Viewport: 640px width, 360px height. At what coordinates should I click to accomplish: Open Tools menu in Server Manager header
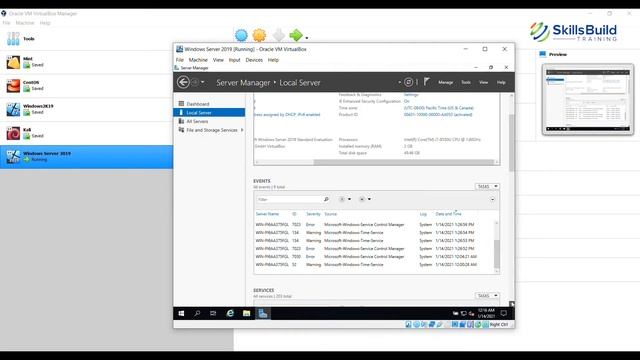coord(466,82)
